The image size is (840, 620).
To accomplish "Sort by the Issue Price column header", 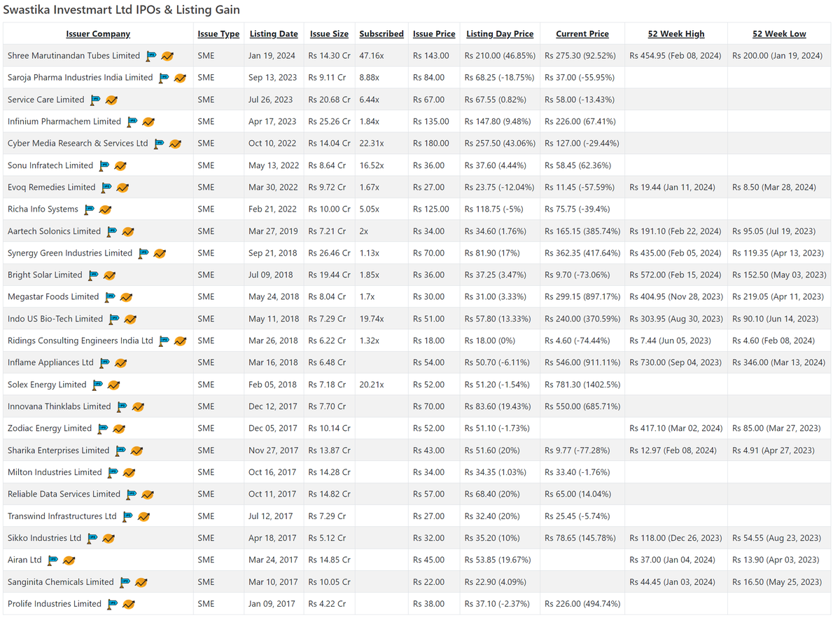I will 434,34.
